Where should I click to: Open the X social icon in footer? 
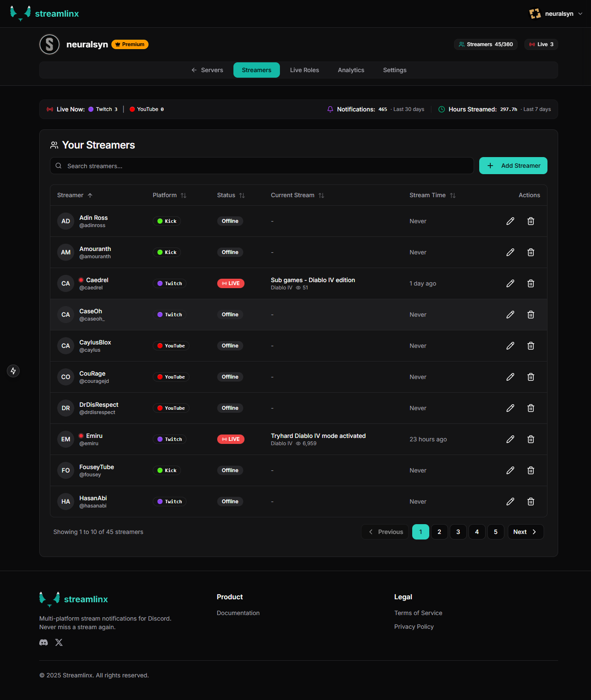coord(59,642)
